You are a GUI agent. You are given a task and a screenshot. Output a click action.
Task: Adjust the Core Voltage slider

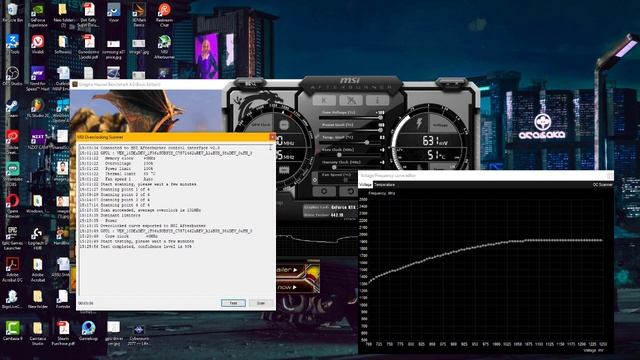point(351,118)
